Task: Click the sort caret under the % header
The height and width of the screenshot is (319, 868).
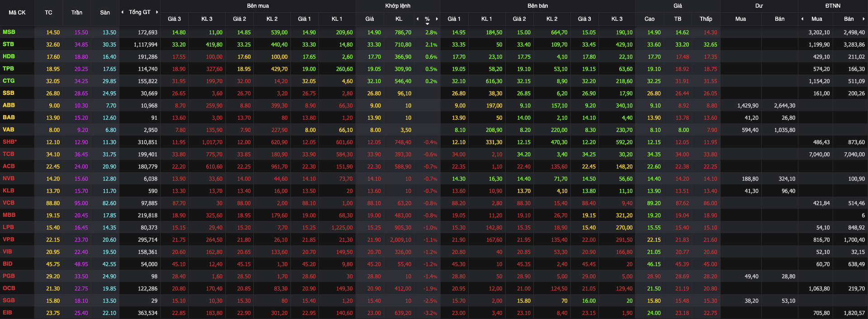Action: [x=427, y=23]
